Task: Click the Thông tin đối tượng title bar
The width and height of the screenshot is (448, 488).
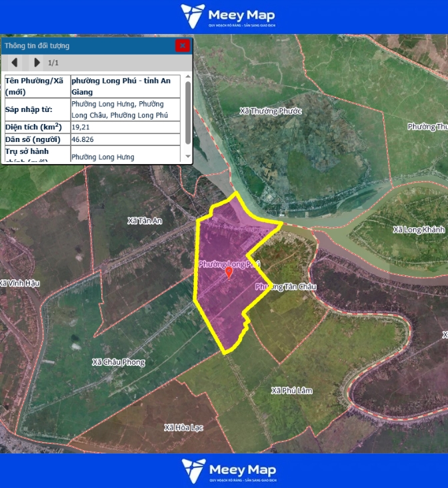Action: tap(87, 46)
